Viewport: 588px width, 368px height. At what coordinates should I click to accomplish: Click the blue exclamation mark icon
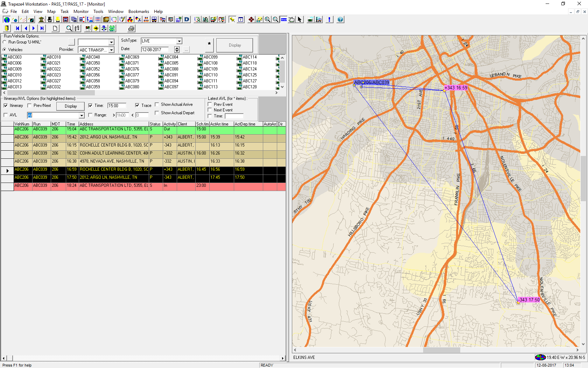click(329, 20)
